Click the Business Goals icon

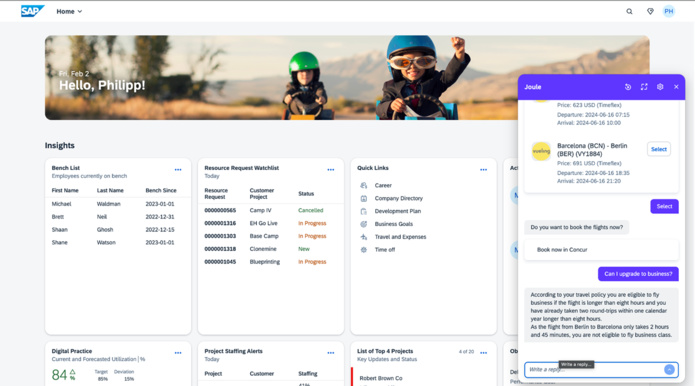click(363, 224)
